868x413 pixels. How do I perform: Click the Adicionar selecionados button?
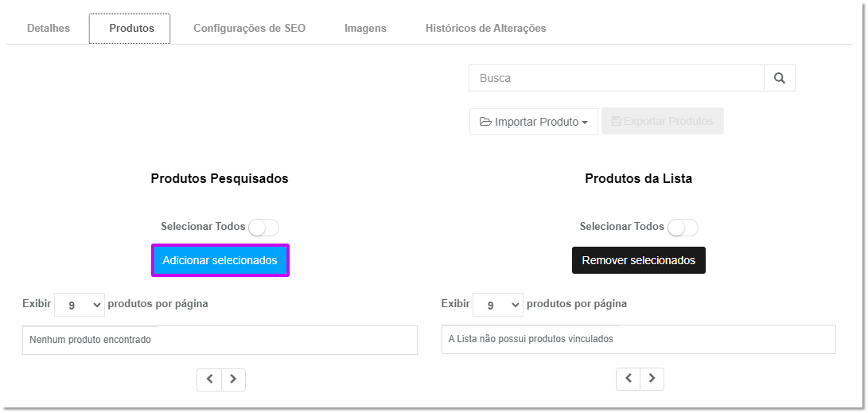(x=220, y=260)
